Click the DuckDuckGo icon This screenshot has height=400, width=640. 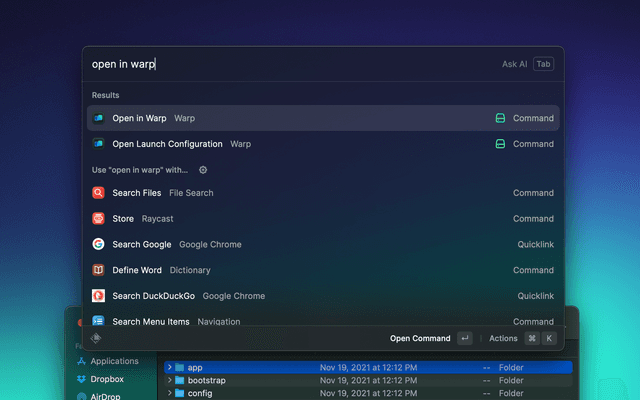[98, 296]
